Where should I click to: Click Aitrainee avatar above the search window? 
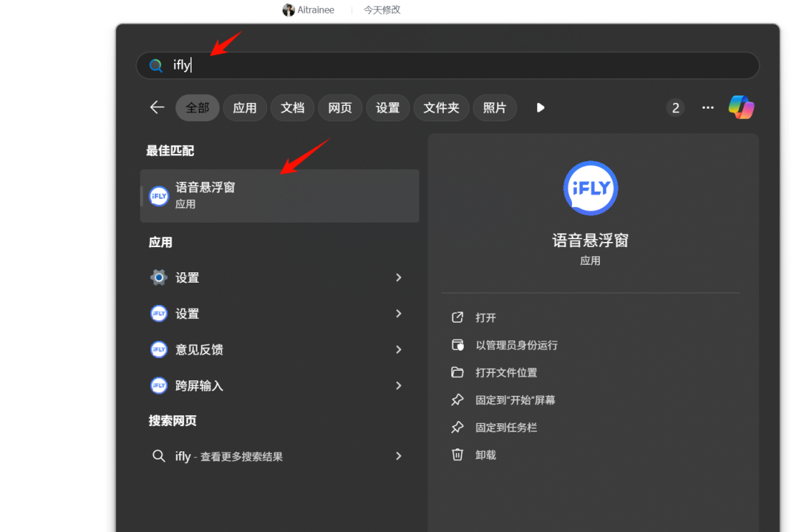click(x=289, y=10)
